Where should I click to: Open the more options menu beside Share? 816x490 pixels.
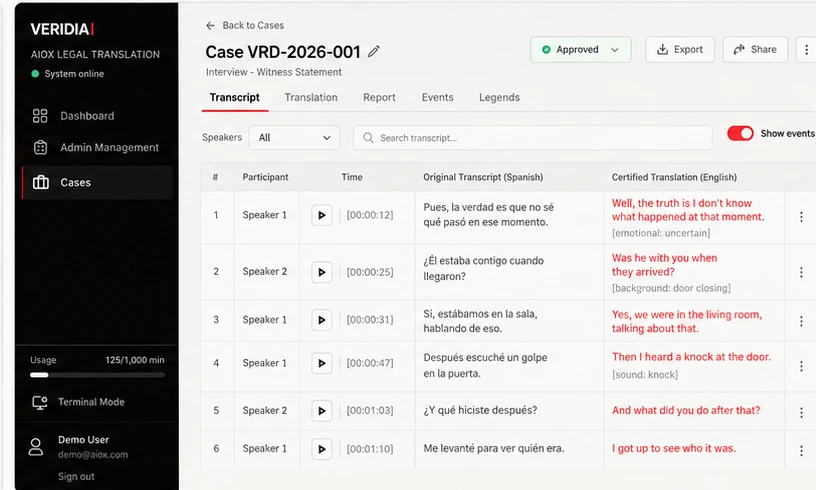click(807, 50)
